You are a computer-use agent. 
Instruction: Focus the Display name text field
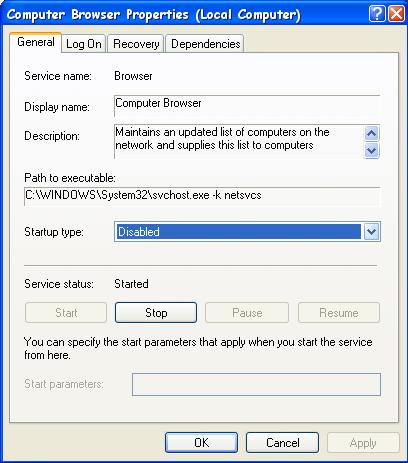(x=247, y=106)
